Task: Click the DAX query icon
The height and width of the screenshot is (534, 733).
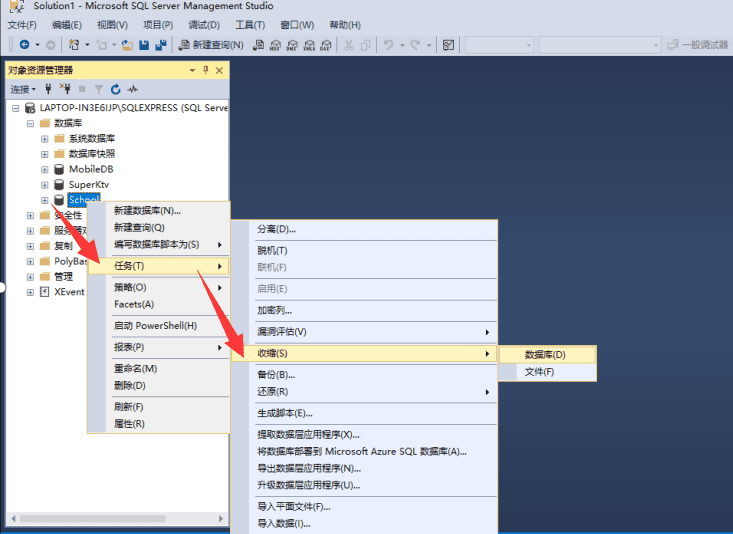Action: pos(326,45)
